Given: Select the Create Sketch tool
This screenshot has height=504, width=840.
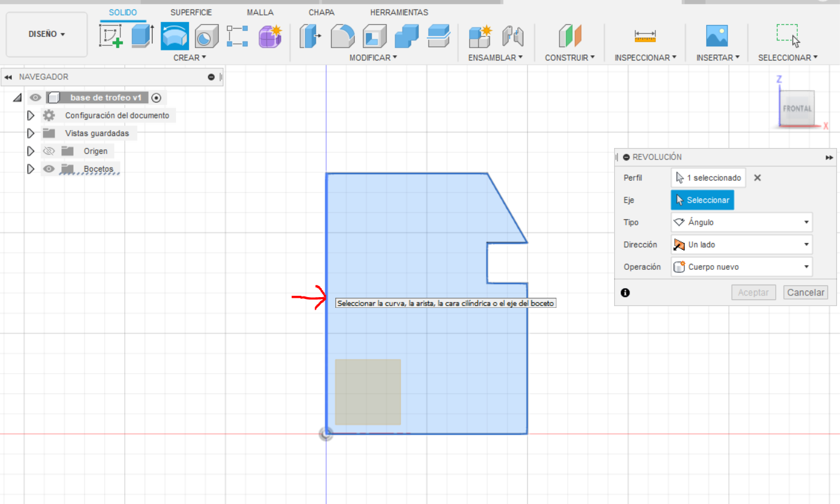Looking at the screenshot, I should pyautogui.click(x=111, y=36).
